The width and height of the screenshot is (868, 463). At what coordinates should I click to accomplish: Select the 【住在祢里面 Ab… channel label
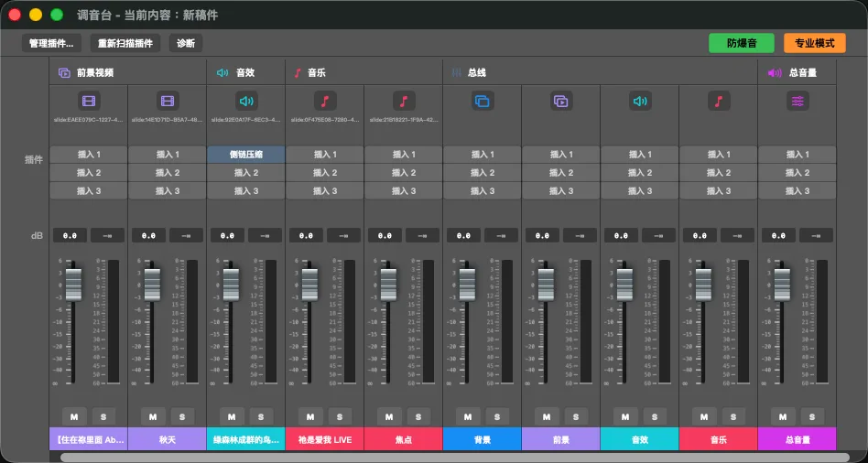tap(89, 440)
